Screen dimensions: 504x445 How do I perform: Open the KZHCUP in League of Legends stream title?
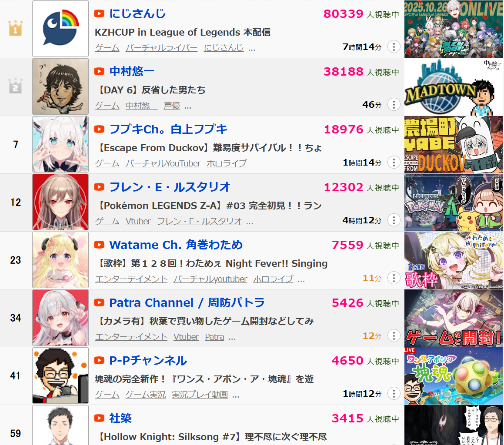point(183,32)
